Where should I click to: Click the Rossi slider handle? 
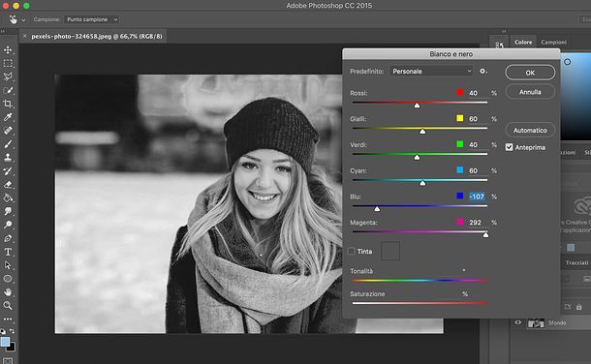pos(417,106)
